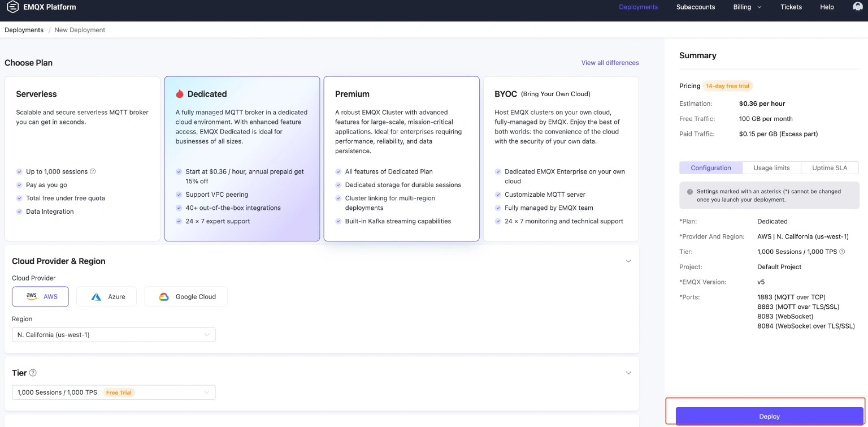Select Azure as cloud provider
Screen dimensions: 868x427
tap(106, 296)
